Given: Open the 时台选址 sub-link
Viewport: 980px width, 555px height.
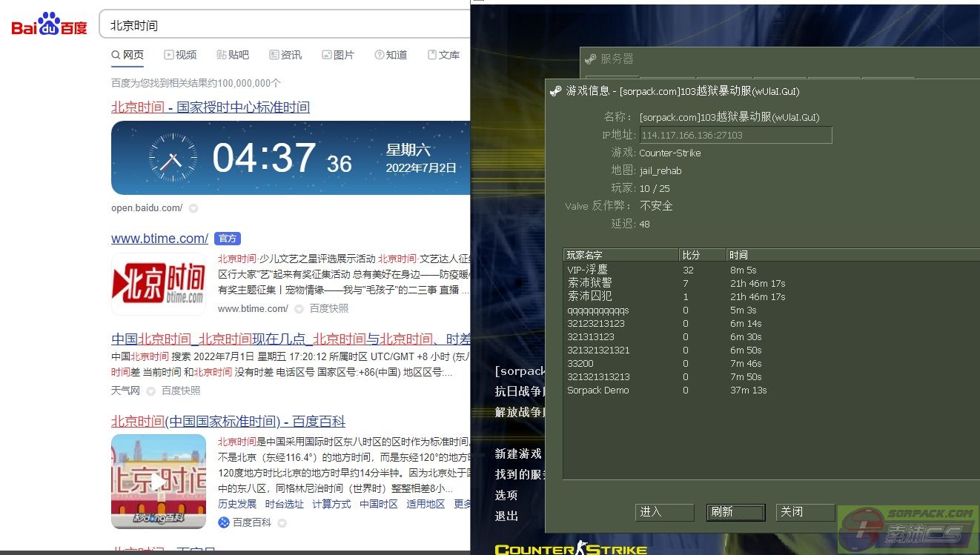Looking at the screenshot, I should (285, 504).
